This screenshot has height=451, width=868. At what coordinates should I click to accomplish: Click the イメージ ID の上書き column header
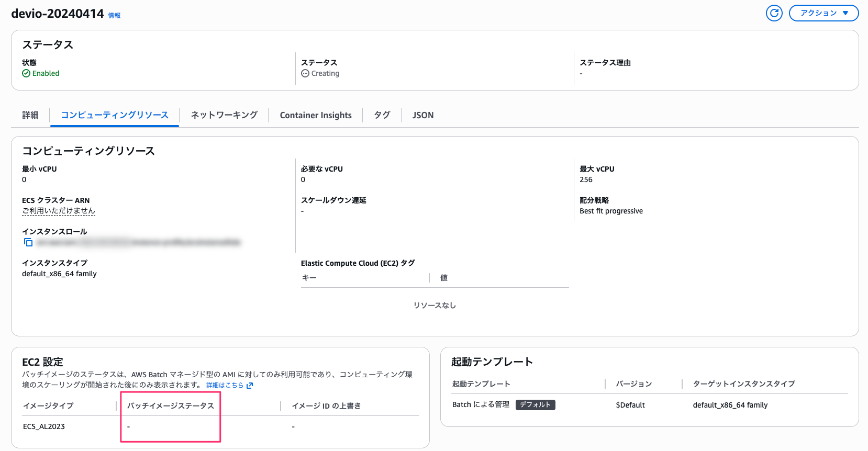(326, 405)
